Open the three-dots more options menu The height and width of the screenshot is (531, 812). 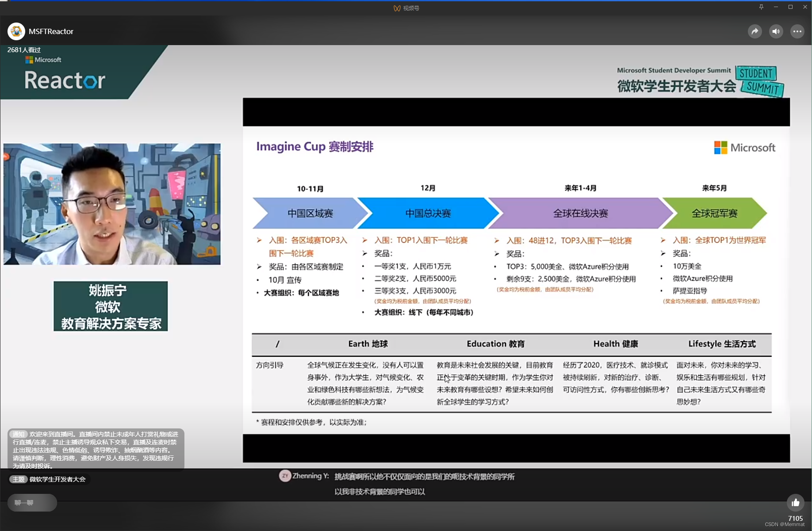[x=797, y=31]
